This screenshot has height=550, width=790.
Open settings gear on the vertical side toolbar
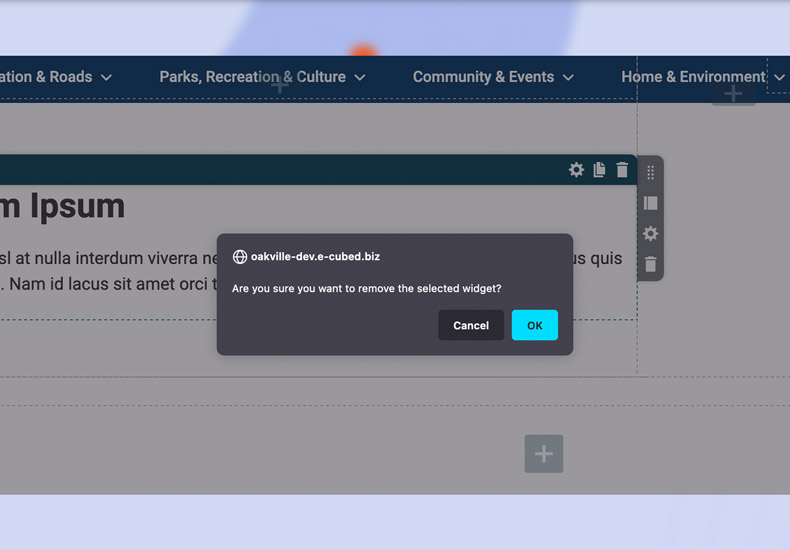click(x=650, y=234)
